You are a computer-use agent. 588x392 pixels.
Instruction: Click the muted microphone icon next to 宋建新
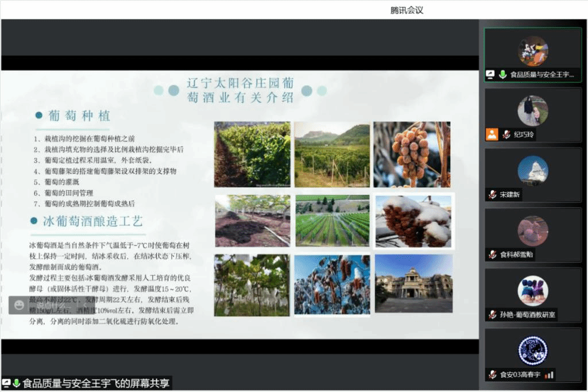492,194
